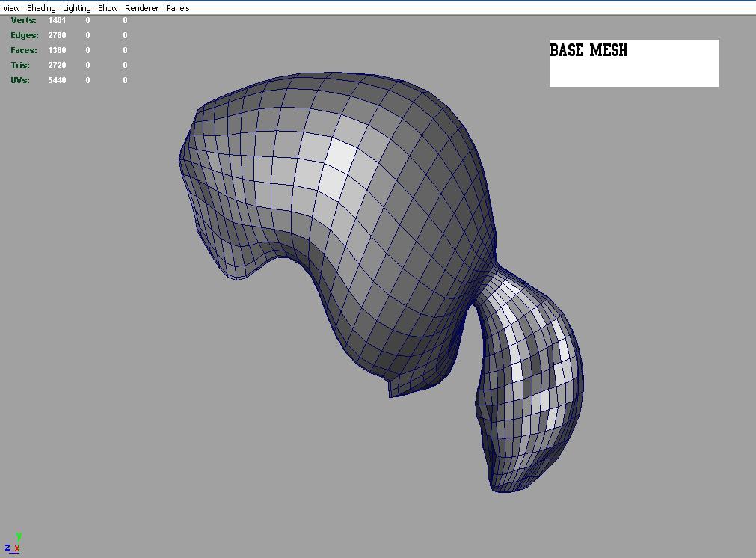The image size is (756, 558).
Task: Open the Show menu
Action: (x=108, y=8)
